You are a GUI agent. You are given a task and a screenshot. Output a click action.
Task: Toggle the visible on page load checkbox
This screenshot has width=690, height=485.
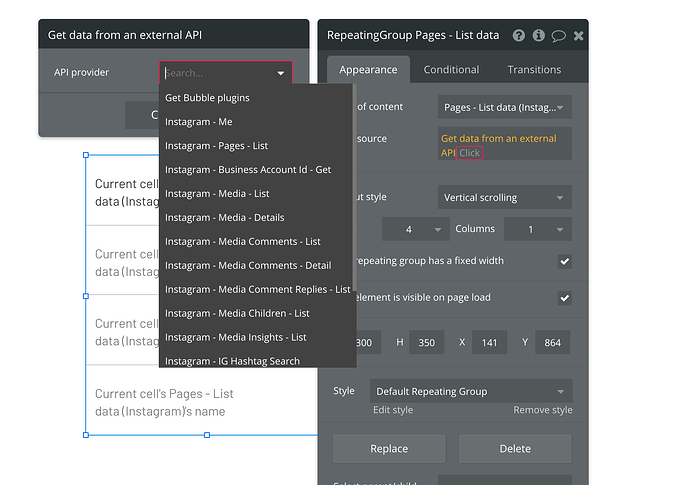click(565, 298)
